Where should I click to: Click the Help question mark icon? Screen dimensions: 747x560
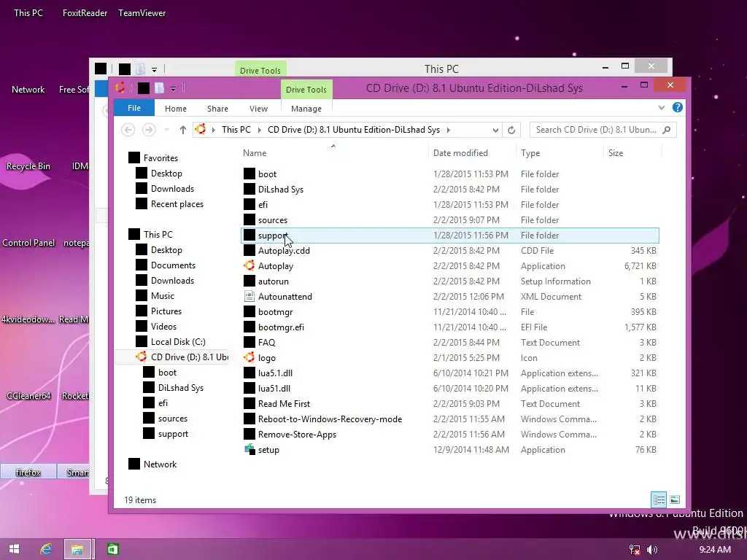(x=678, y=108)
